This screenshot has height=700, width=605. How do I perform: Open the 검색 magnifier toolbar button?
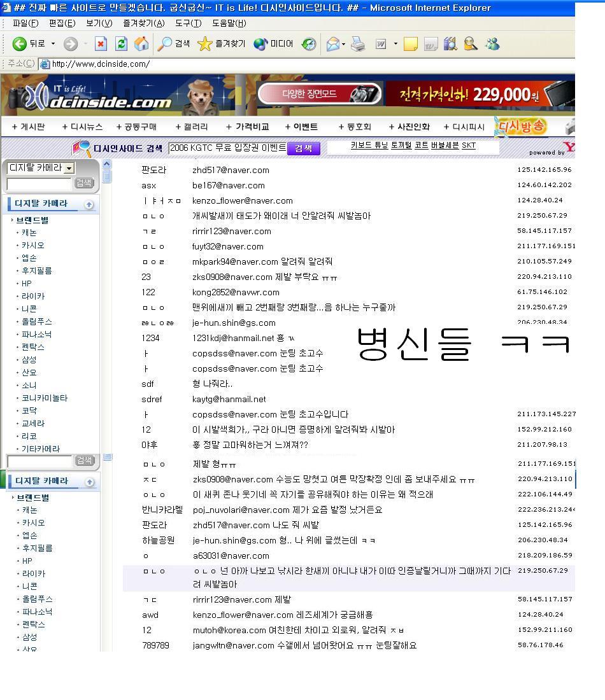(x=174, y=44)
